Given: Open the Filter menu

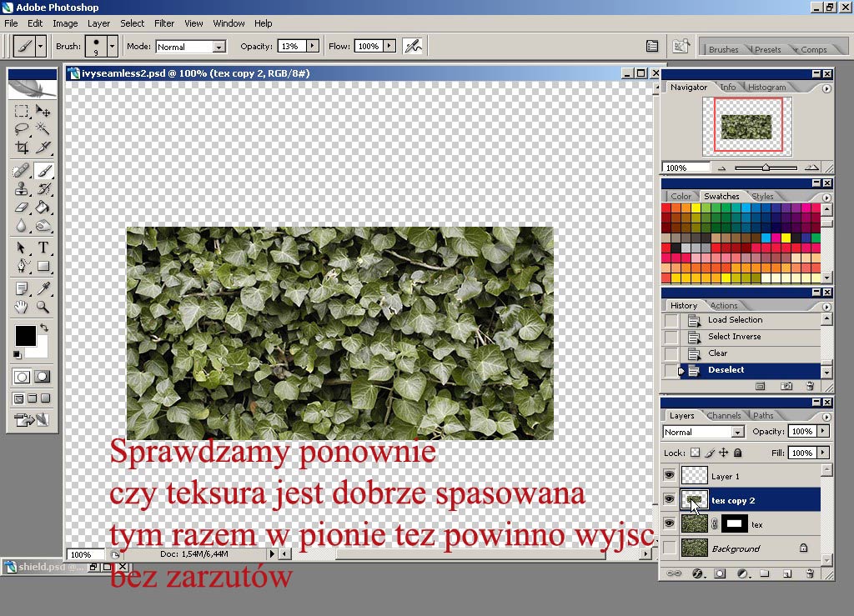Looking at the screenshot, I should tap(164, 23).
